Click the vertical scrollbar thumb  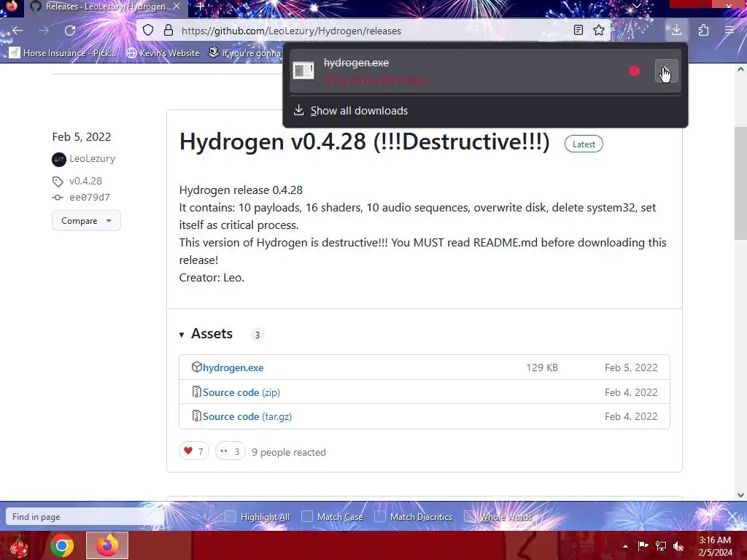pos(740,183)
